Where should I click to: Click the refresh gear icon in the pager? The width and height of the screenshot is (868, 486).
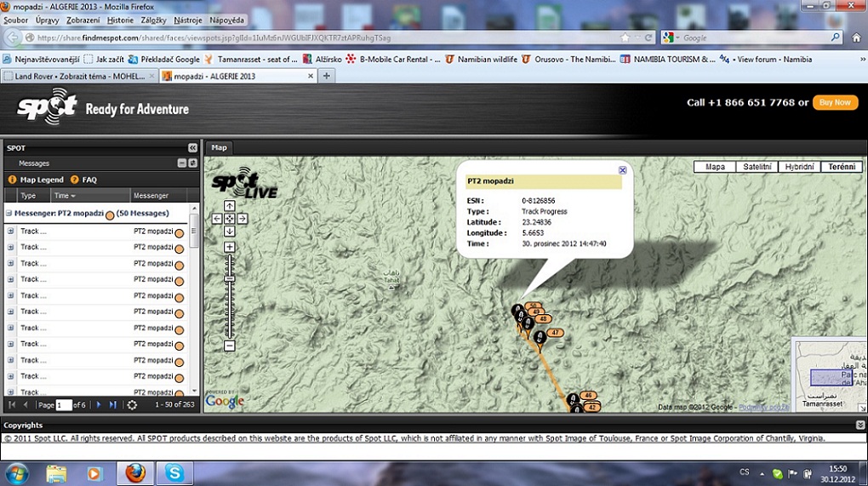coord(132,405)
